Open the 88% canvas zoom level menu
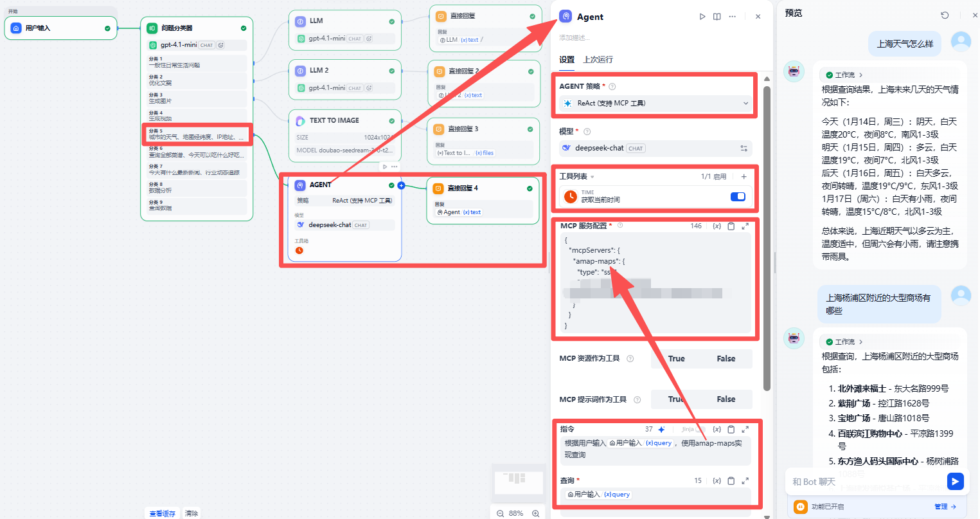This screenshot has height=519, width=980. coord(516,513)
